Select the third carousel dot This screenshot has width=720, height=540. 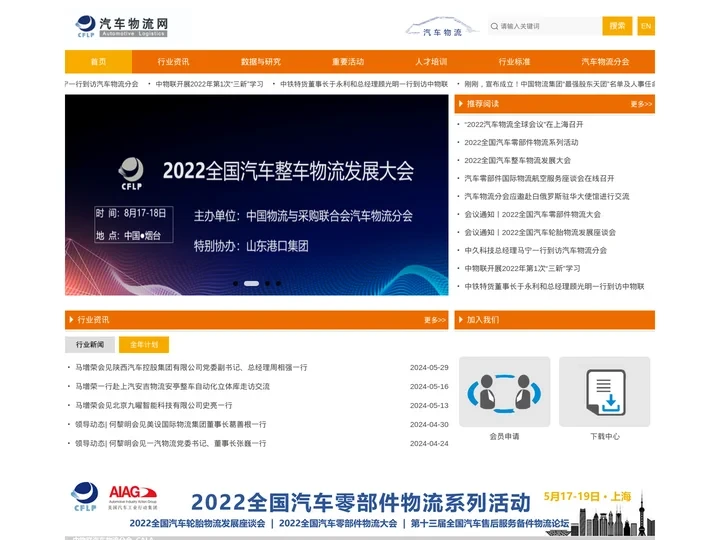pos(267,283)
